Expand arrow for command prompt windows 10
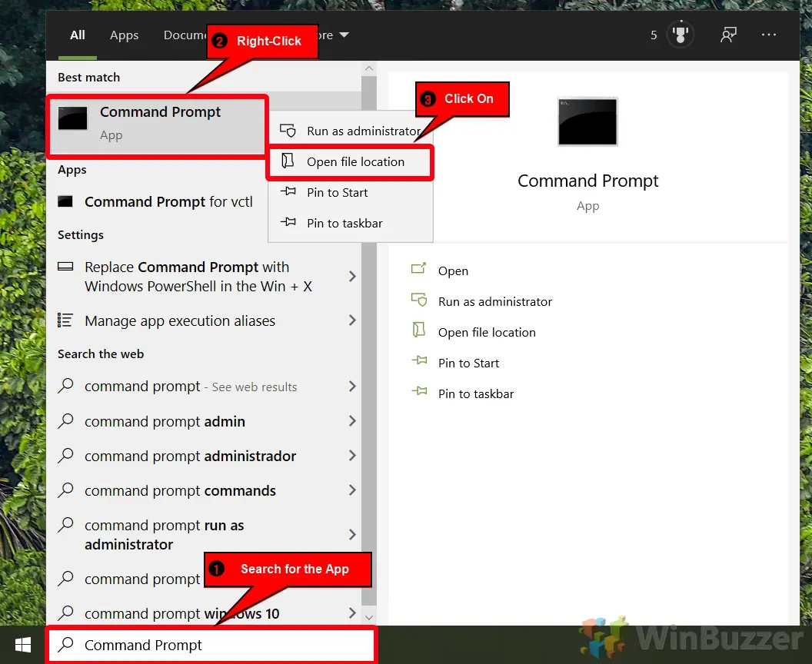 tap(353, 613)
